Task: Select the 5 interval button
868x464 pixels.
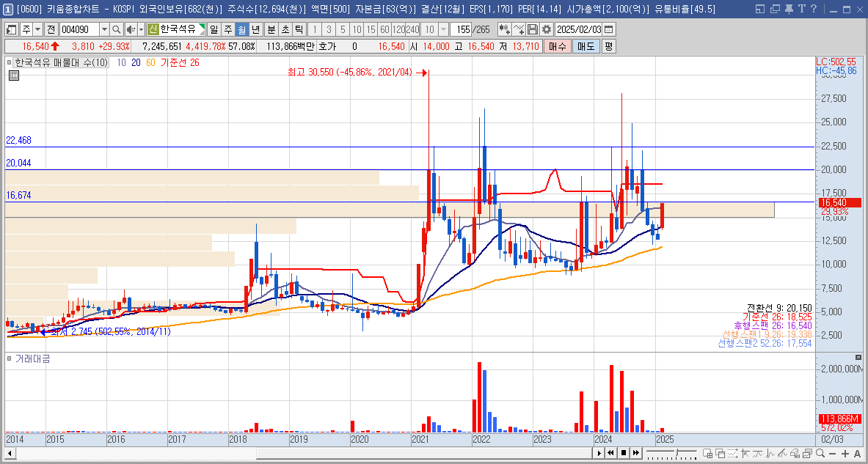Action: point(343,30)
